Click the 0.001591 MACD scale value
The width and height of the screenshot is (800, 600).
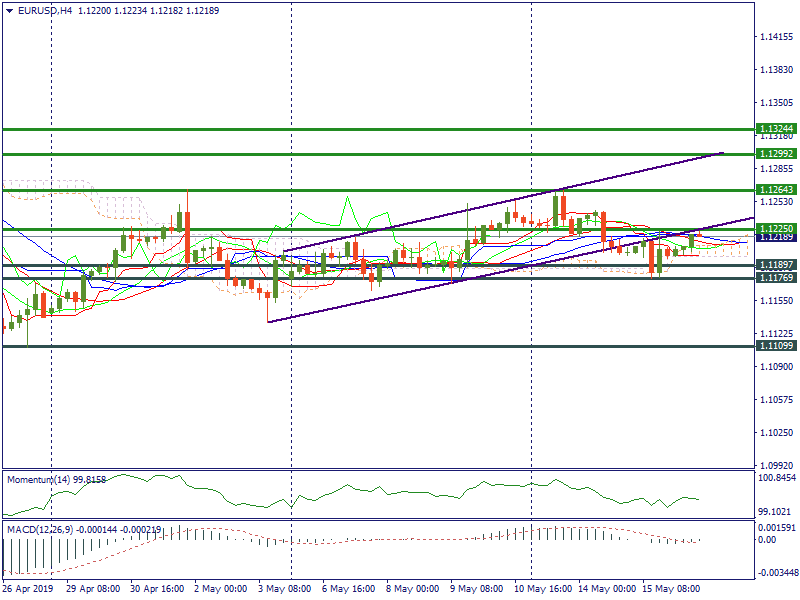click(x=776, y=527)
